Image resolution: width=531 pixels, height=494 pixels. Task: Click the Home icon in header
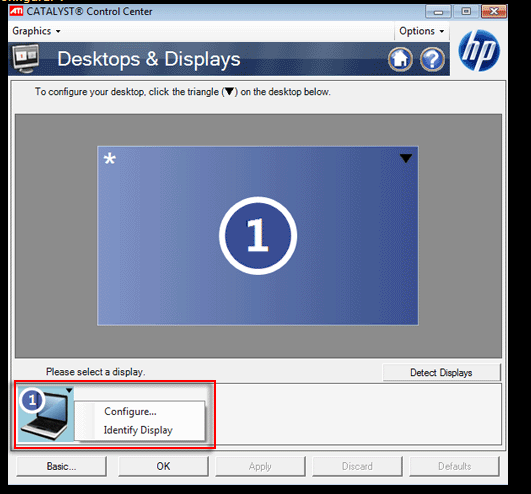tap(400, 60)
